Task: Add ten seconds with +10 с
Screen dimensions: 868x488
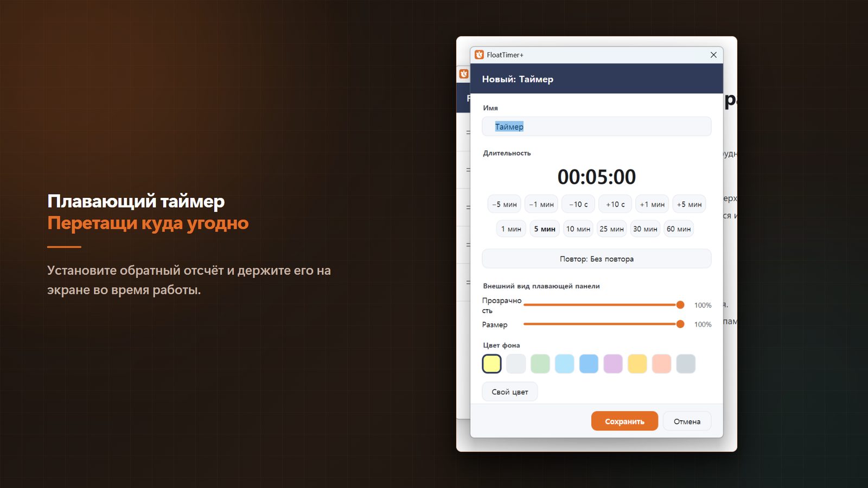Action: pyautogui.click(x=615, y=204)
